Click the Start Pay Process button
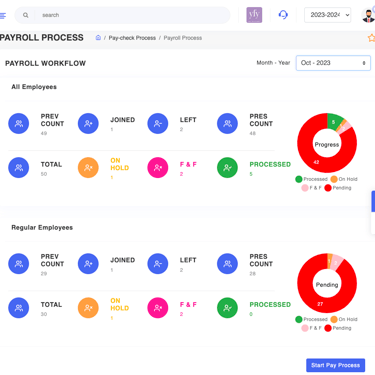 pos(335,365)
